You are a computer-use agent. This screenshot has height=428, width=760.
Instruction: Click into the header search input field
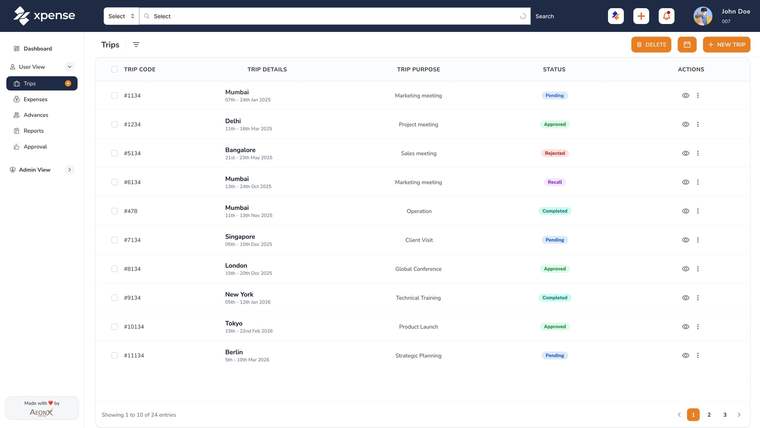coord(334,16)
